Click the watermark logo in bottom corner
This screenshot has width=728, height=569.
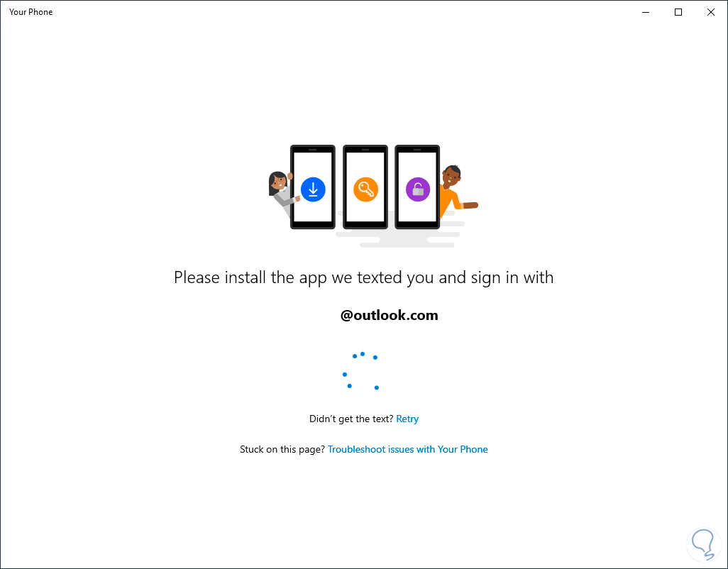coord(703,544)
